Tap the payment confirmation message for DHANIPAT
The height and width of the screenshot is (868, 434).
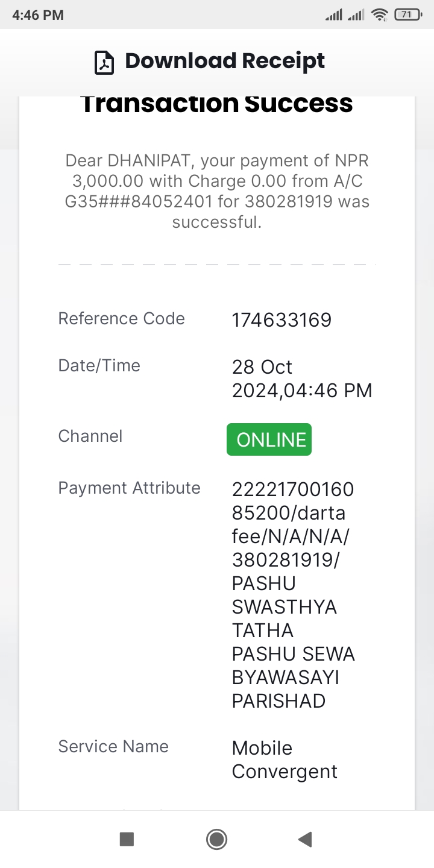click(217, 191)
